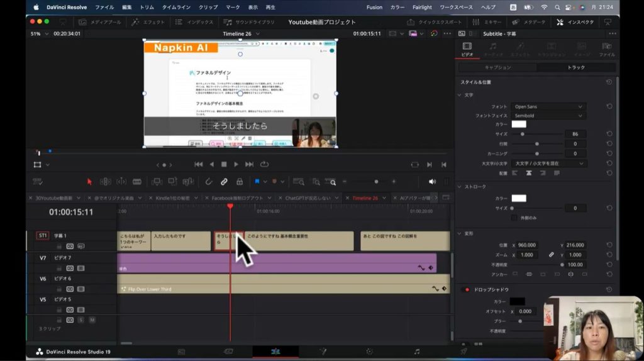The width and height of the screenshot is (644, 361).
Task: Click the loop playback icon
Action: (x=264, y=164)
